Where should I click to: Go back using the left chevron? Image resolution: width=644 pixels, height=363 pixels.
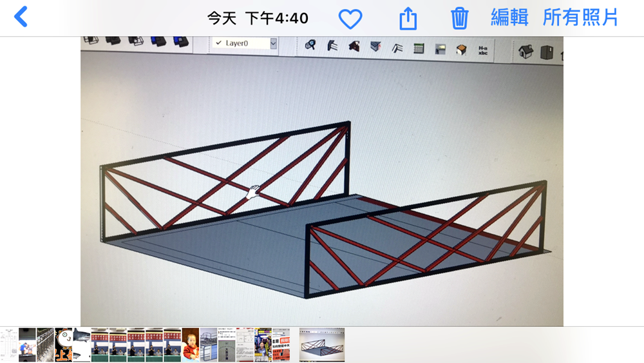(x=21, y=17)
